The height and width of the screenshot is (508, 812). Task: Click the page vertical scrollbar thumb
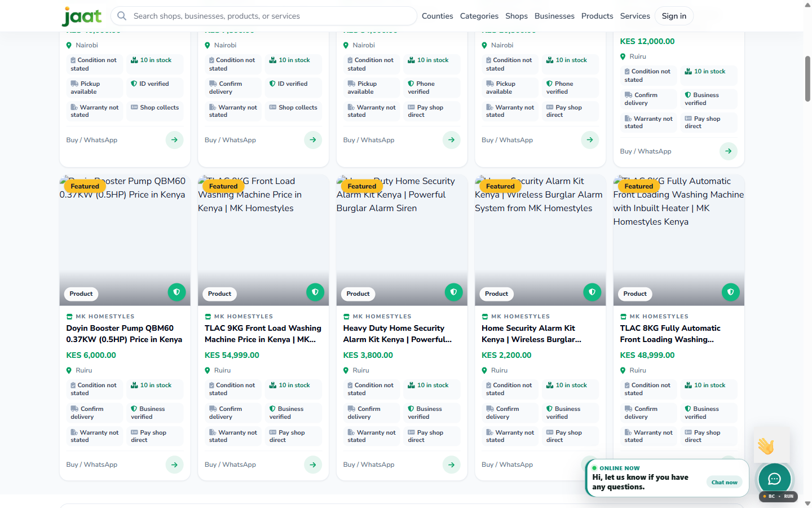pos(807,78)
